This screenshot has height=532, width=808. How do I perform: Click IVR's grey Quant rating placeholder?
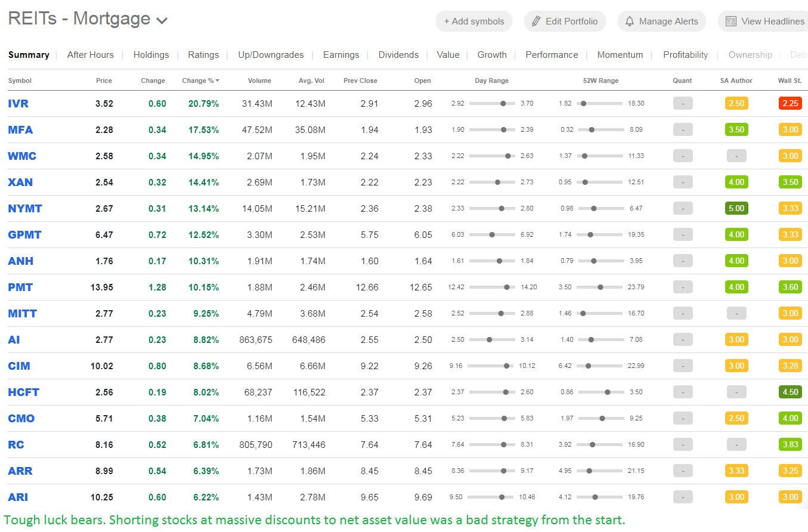(683, 104)
